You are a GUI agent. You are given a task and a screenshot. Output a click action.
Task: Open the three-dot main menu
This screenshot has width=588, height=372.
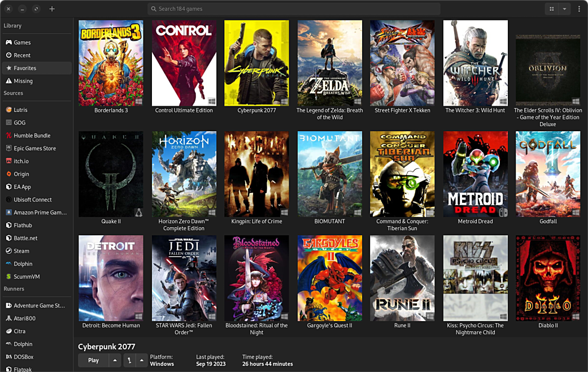[x=579, y=9]
